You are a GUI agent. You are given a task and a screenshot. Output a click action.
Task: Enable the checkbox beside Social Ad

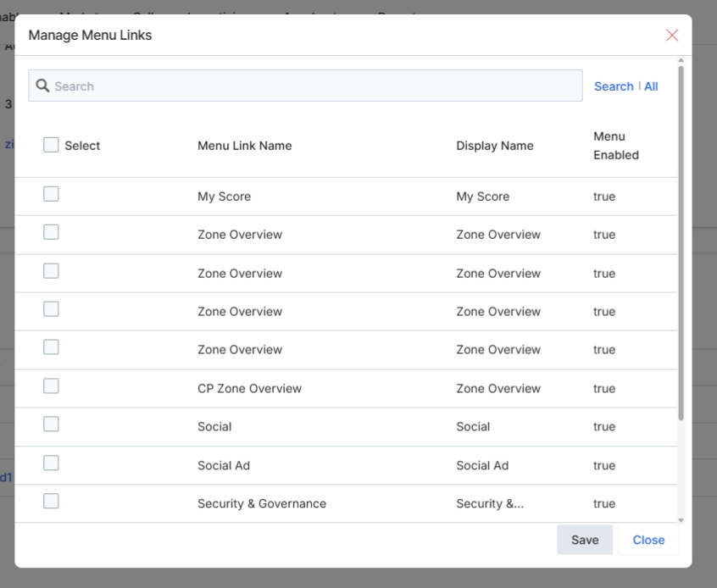(51, 463)
